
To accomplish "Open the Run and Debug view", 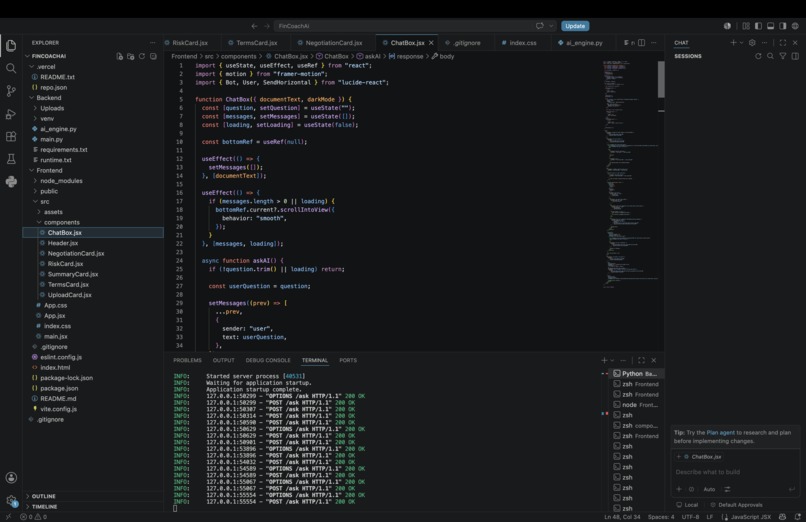I will tap(11, 114).
